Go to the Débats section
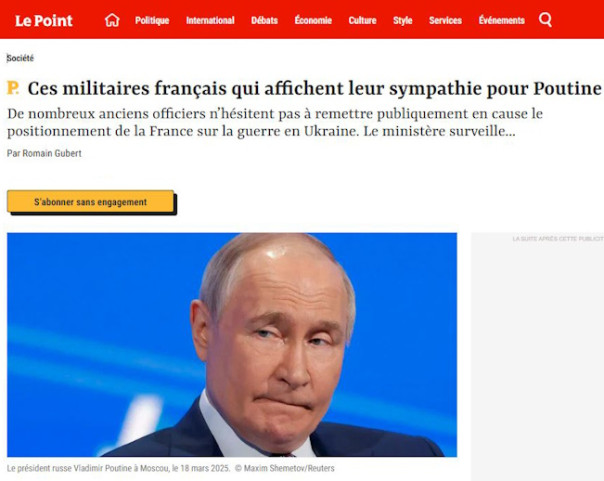 point(264,20)
